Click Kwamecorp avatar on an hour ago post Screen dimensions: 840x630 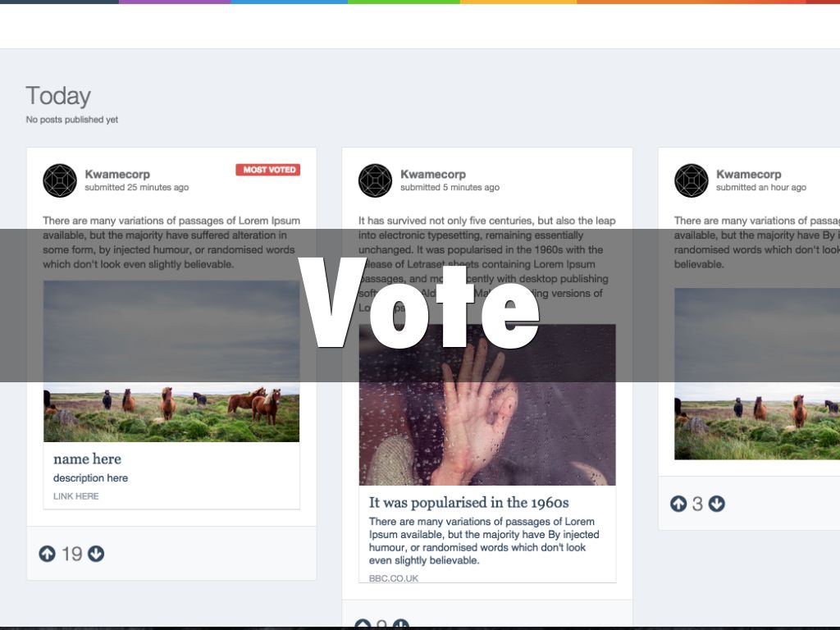691,180
